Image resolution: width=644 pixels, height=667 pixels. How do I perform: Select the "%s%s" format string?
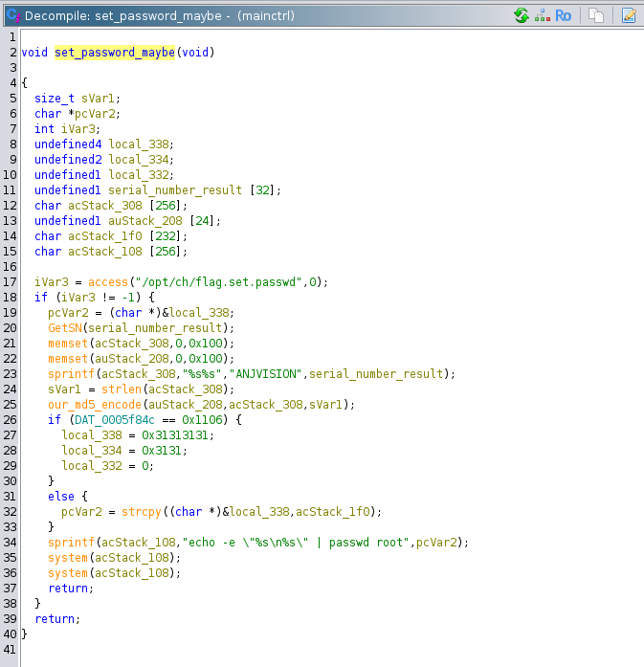click(202, 374)
